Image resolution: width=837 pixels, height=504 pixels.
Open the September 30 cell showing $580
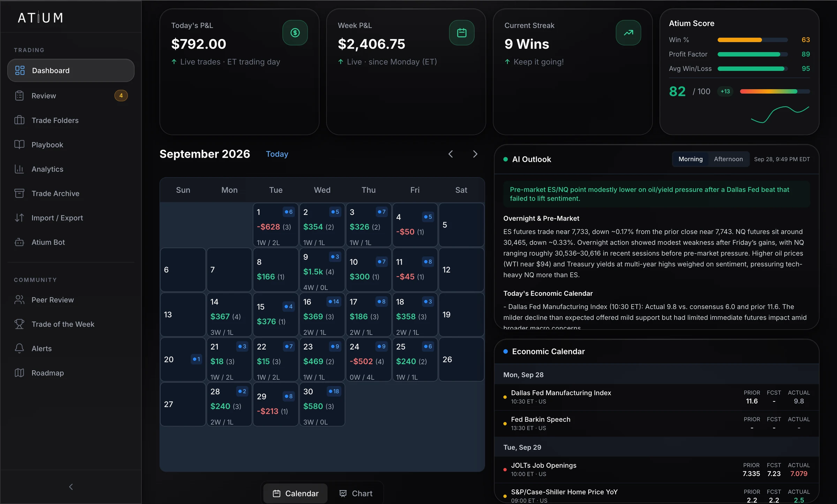point(322,404)
